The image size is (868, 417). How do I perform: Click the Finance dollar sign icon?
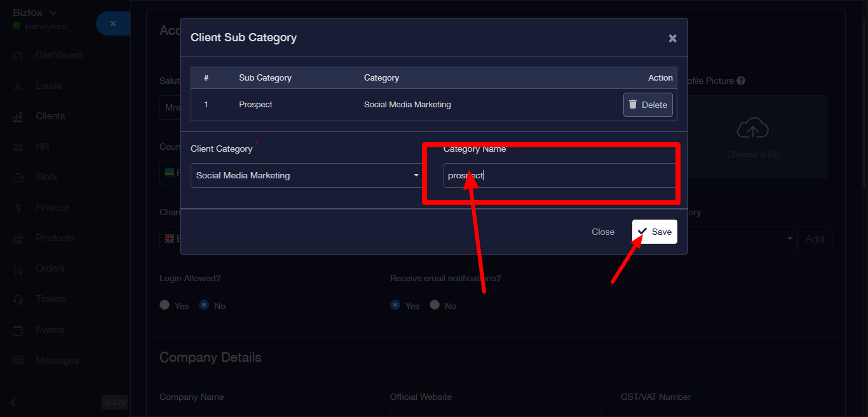[18, 208]
